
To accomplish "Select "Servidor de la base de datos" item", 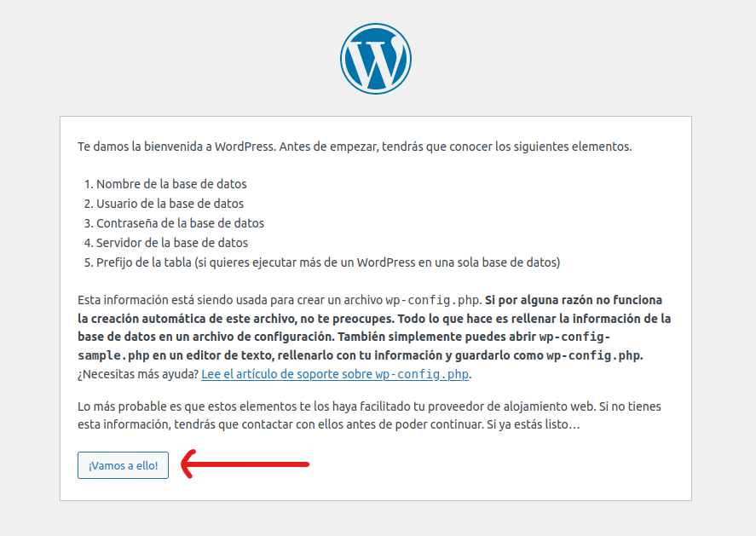I will click(172, 243).
